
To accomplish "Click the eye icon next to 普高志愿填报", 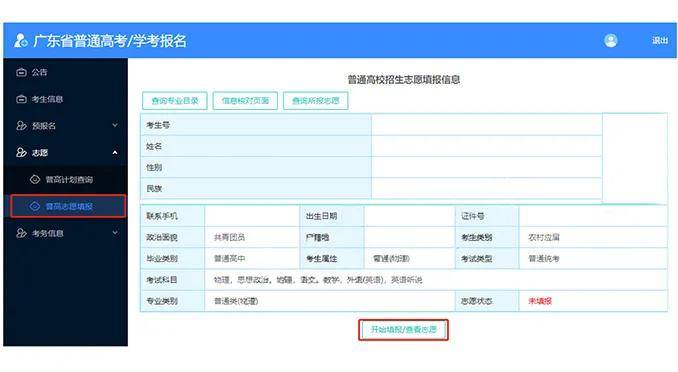I will (35, 206).
